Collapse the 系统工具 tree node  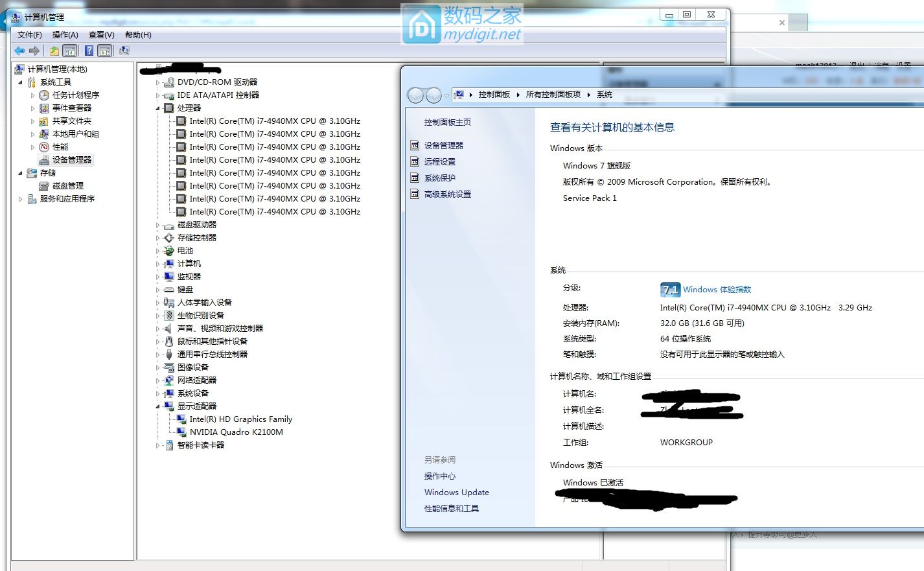click(x=20, y=82)
